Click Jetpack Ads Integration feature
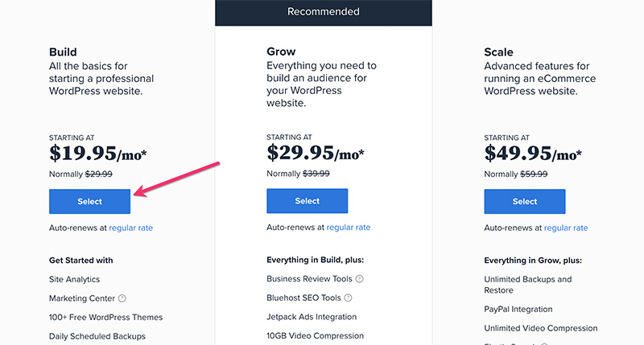The height and width of the screenshot is (345, 644). click(312, 317)
